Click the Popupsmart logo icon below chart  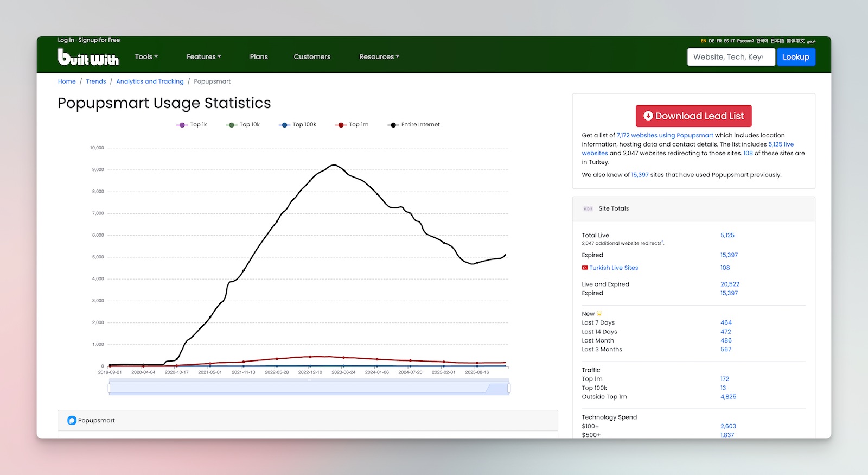coord(72,421)
